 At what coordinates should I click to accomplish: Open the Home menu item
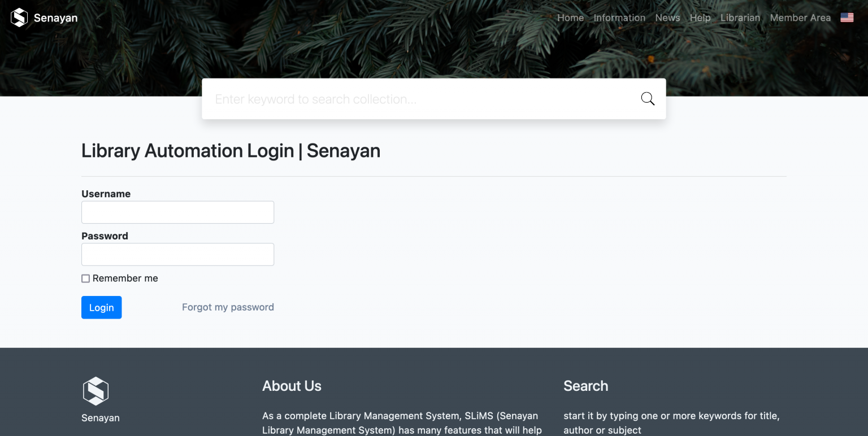570,18
